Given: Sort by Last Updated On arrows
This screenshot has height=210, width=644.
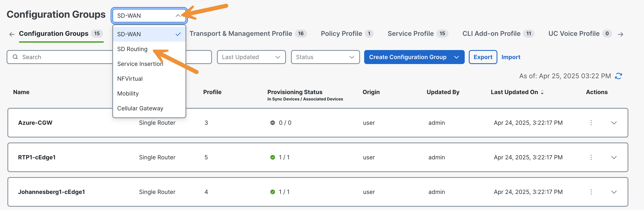Looking at the screenshot, I should [542, 92].
